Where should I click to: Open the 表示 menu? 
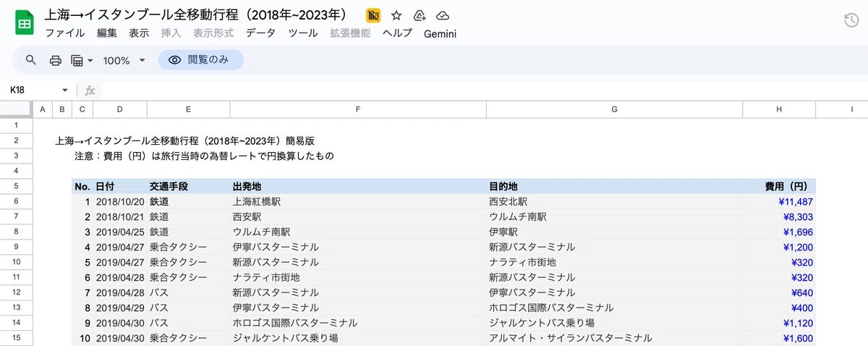(x=139, y=33)
